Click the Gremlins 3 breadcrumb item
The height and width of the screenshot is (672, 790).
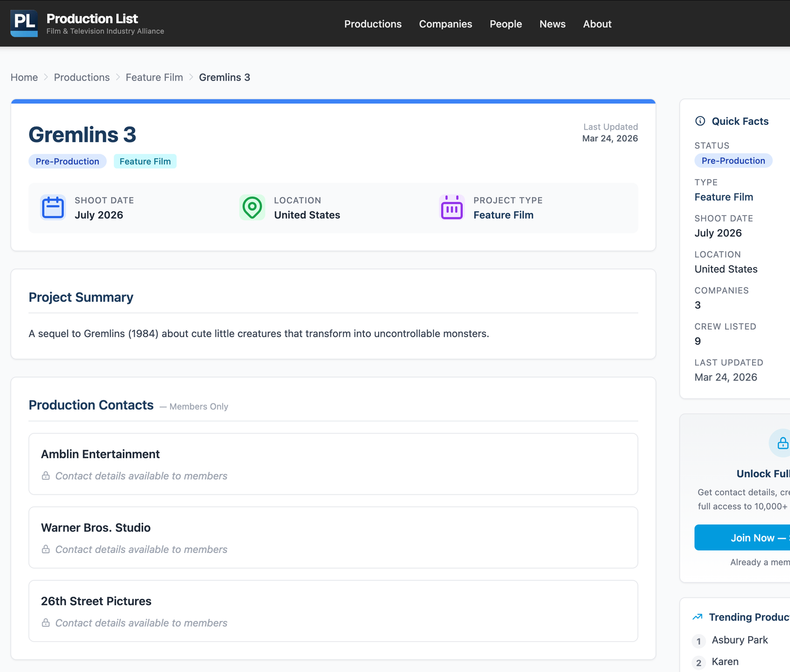[224, 77]
